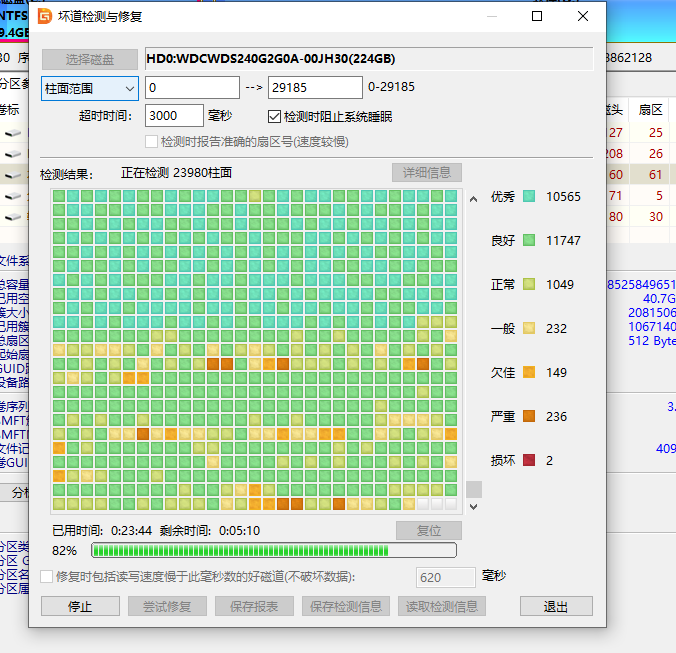
Task: Click sector value 30 in the background window
Action: pyautogui.click(x=656, y=216)
